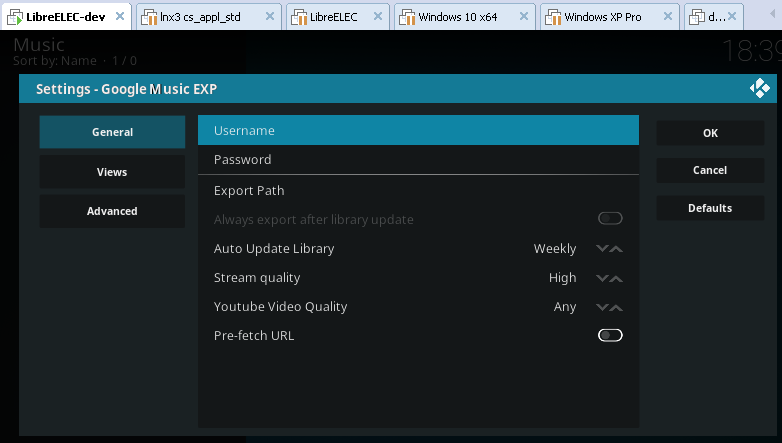Image resolution: width=782 pixels, height=443 pixels.
Task: Switch to the Views settings category
Action: coord(112,172)
